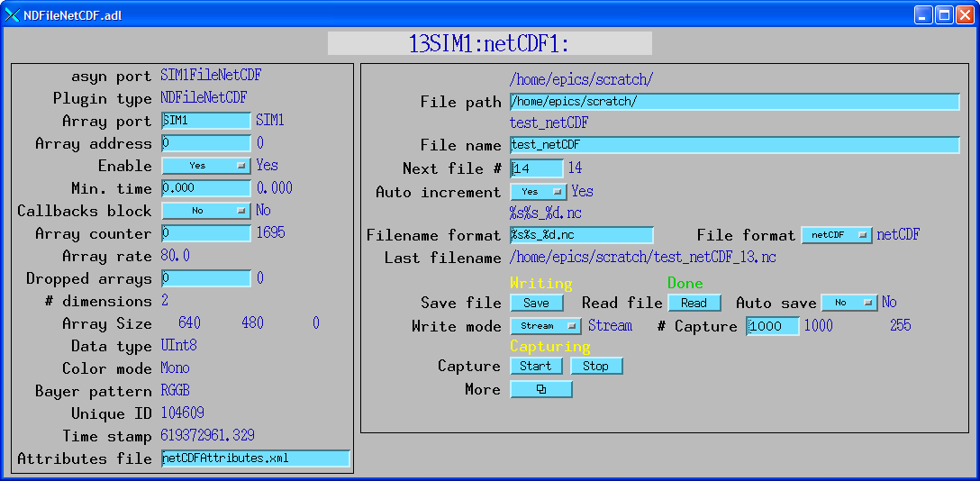The width and height of the screenshot is (980, 481).
Task: Click the File name text field
Action: 734,145
